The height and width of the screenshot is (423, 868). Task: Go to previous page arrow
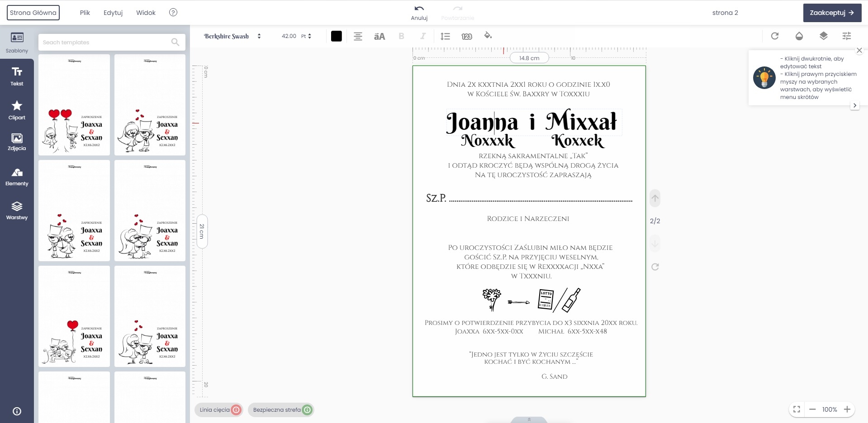[655, 198]
